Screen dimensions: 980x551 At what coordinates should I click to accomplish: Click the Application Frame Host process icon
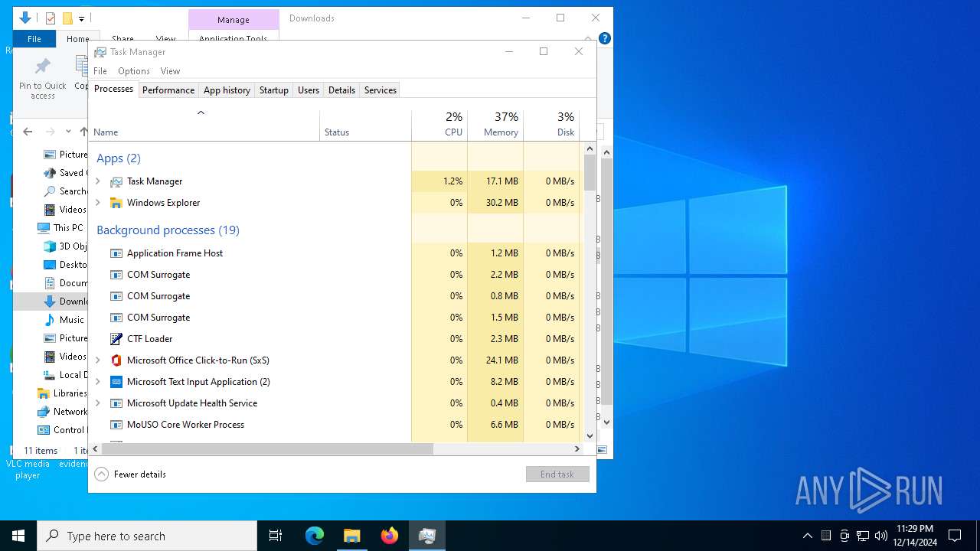116,253
